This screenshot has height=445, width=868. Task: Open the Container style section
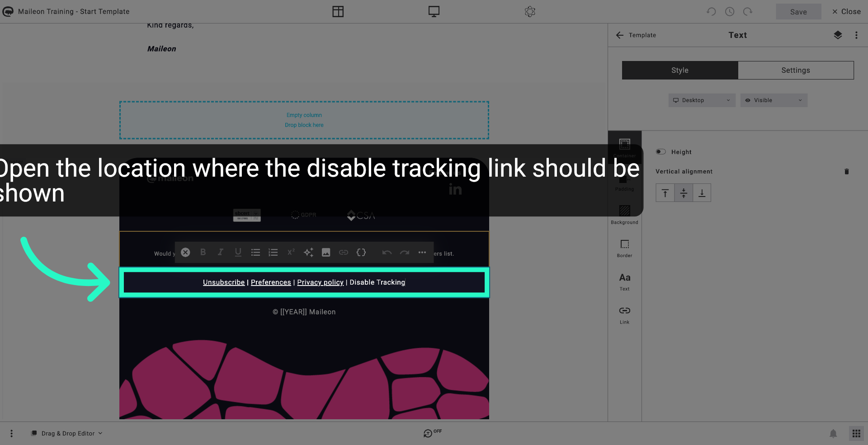[x=625, y=148]
